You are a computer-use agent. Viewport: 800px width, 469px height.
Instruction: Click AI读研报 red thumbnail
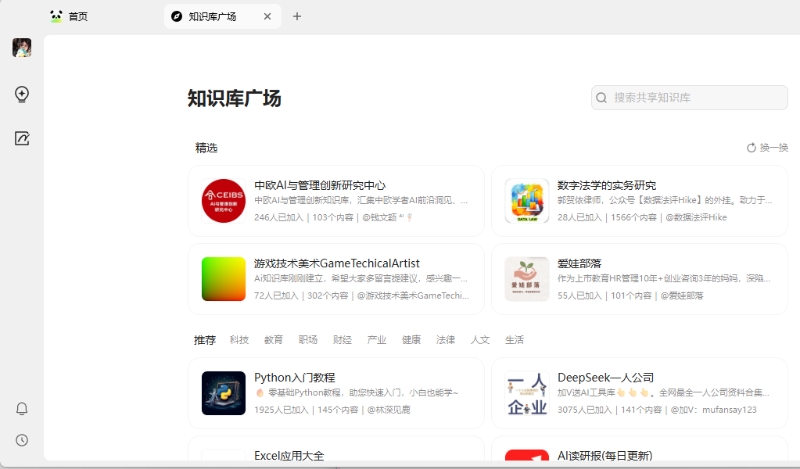pos(527,455)
